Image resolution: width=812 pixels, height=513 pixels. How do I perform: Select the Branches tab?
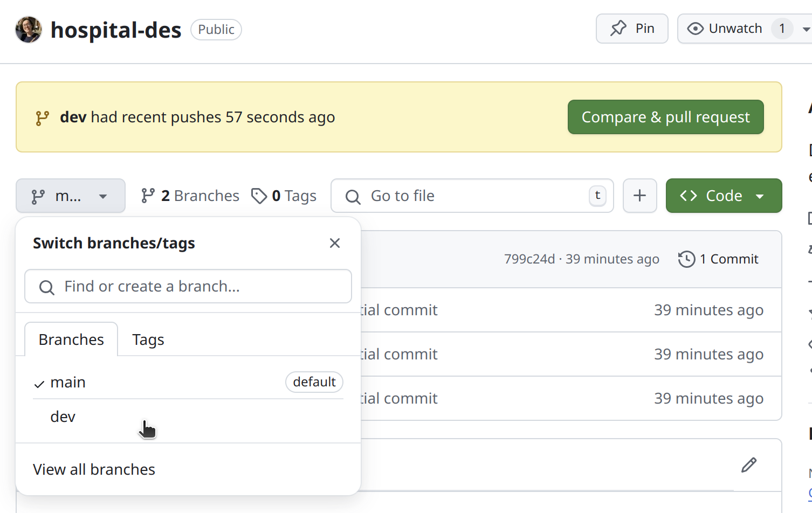tap(71, 339)
